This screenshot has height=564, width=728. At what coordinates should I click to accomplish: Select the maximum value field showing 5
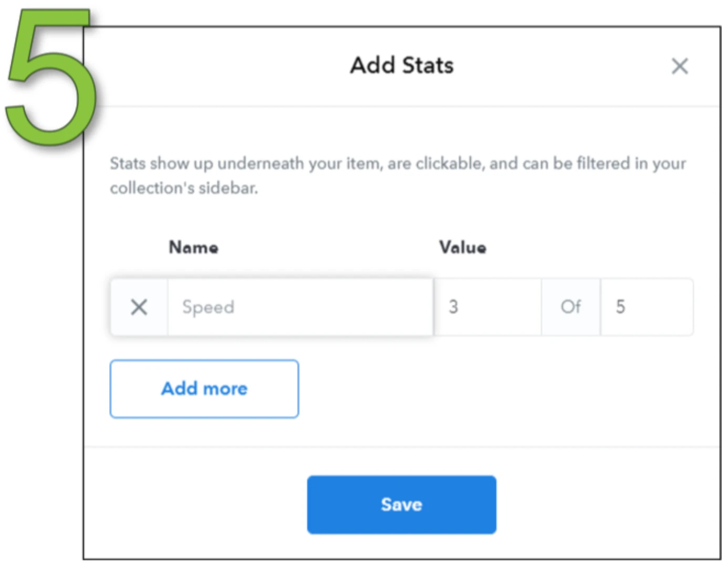tap(647, 307)
